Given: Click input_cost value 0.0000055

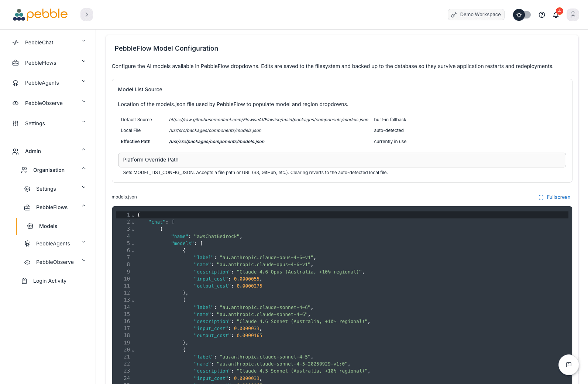Looking at the screenshot, I should point(247,279).
